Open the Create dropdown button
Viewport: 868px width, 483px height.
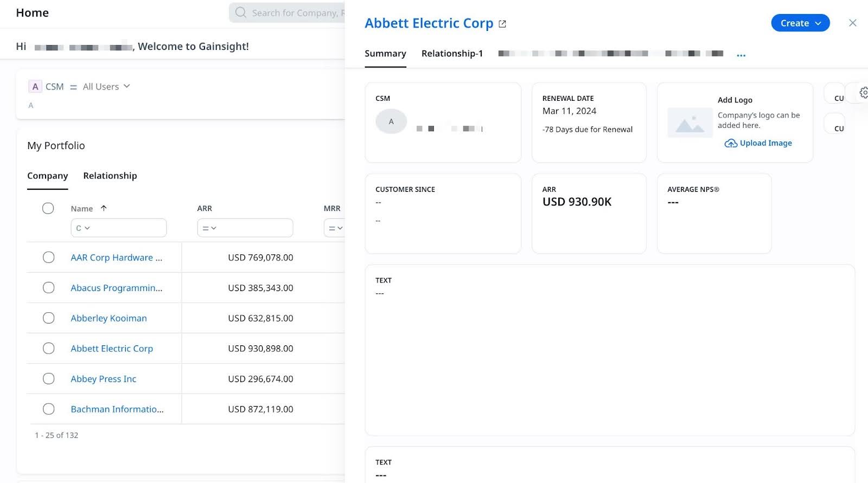(x=800, y=23)
